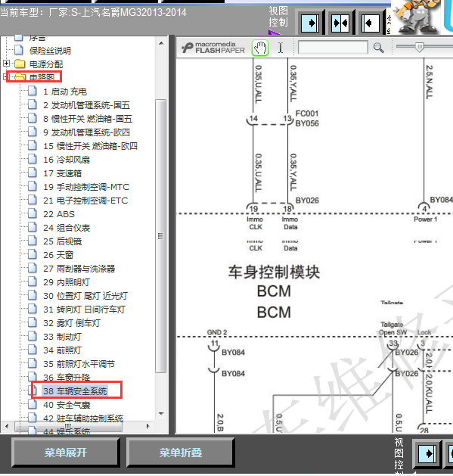Click the mechanic cartoon mascot icon
The height and width of the screenshot is (476, 453).
click(x=417, y=17)
